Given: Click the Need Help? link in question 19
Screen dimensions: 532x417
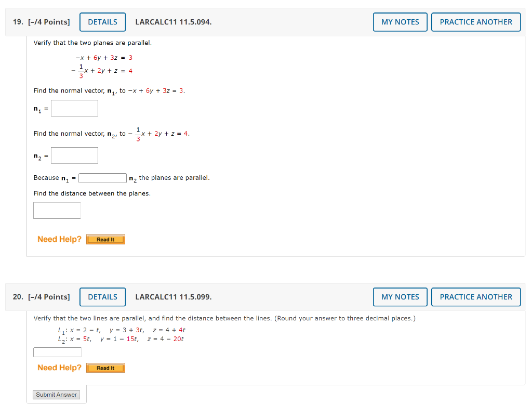Looking at the screenshot, I should coord(59,239).
